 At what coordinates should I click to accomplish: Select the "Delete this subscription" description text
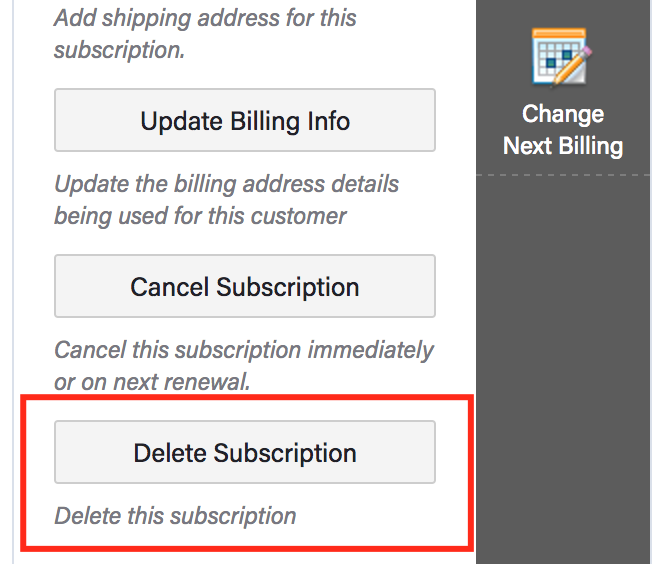point(175,516)
